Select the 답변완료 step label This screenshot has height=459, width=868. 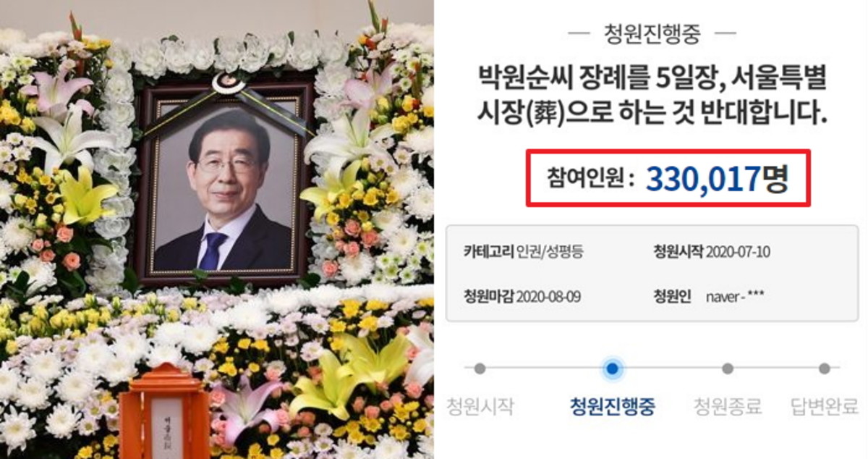824,406
